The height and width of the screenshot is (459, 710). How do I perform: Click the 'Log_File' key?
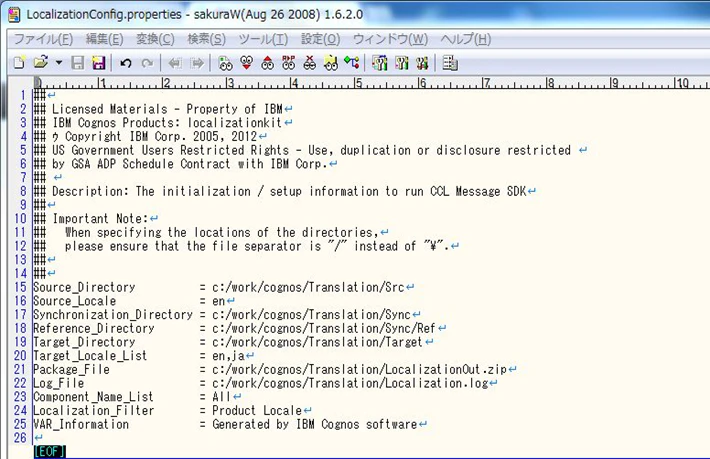pos(58,383)
